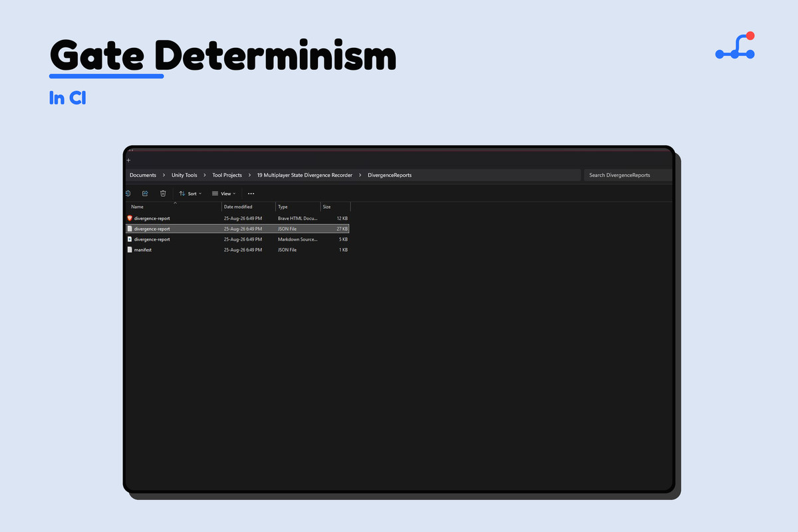Open the View dropdown

pos(224,194)
